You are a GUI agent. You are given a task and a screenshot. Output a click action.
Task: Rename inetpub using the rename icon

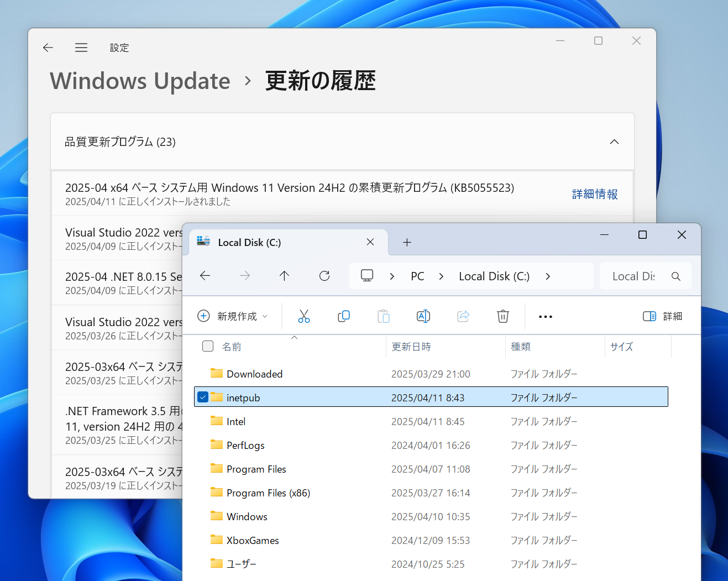click(x=423, y=316)
